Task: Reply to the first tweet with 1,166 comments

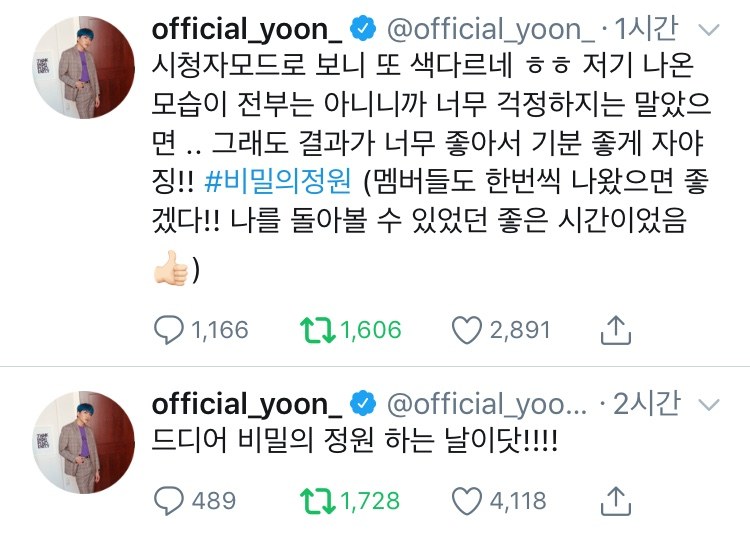Action: click(168, 330)
